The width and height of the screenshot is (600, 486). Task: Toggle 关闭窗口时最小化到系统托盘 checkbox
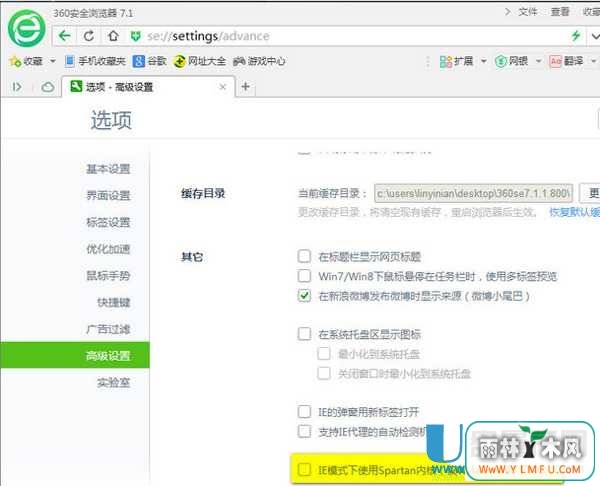pos(324,373)
